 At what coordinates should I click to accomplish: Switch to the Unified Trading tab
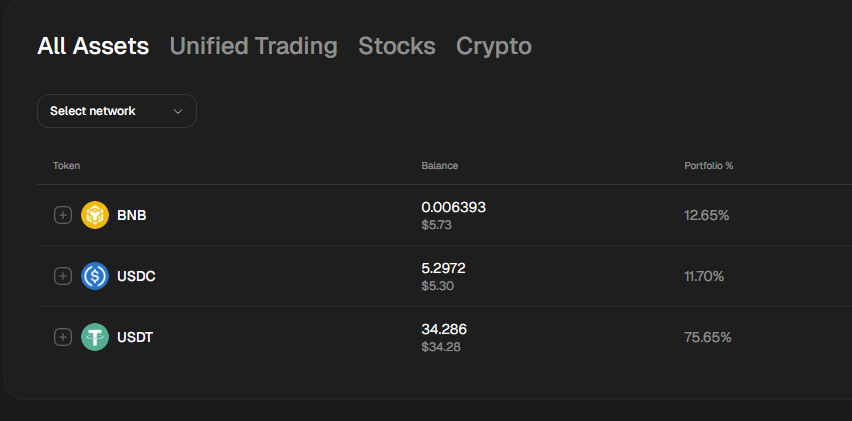[253, 46]
